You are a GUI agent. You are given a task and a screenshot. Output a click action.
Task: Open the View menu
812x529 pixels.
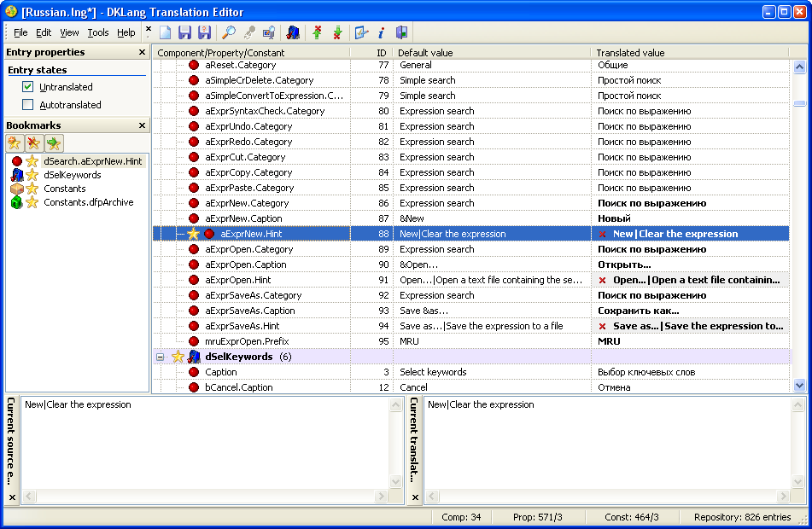click(69, 32)
